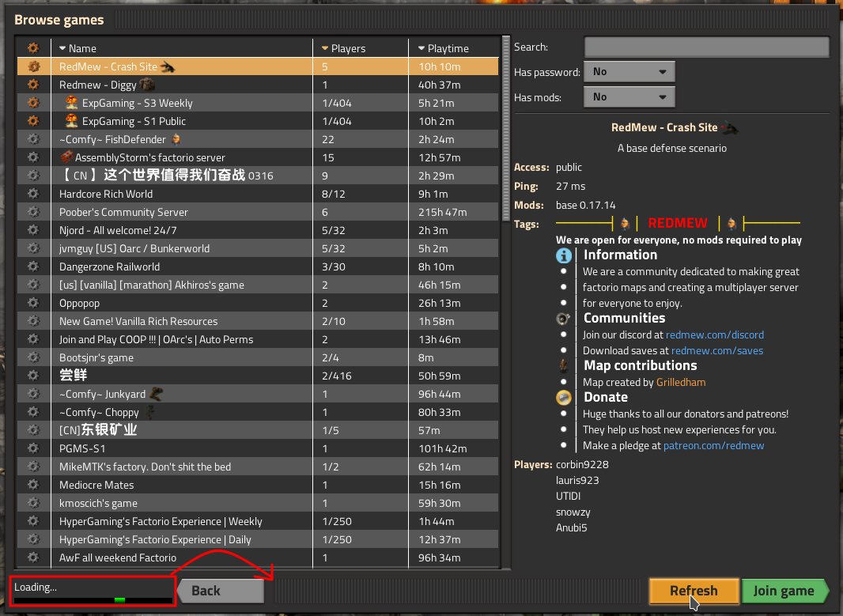Click the Communities icon in server description
Image resolution: width=843 pixels, height=616 pixels.
(x=563, y=319)
